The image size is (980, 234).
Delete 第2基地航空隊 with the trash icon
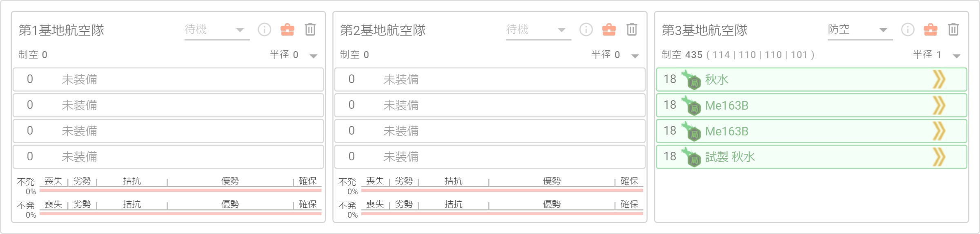pos(632,29)
